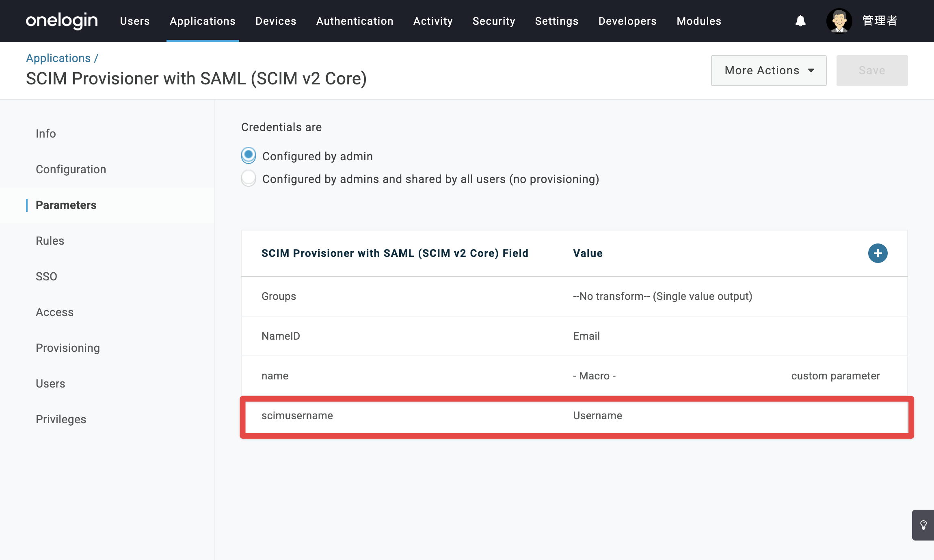Open the Modules top menu
Image resolution: width=934 pixels, height=560 pixels.
(699, 21)
